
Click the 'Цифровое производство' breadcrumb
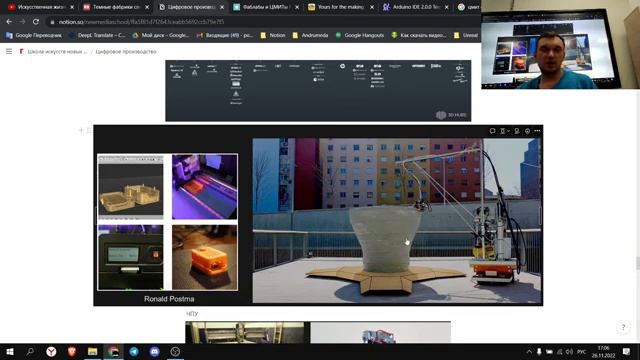tap(126, 51)
